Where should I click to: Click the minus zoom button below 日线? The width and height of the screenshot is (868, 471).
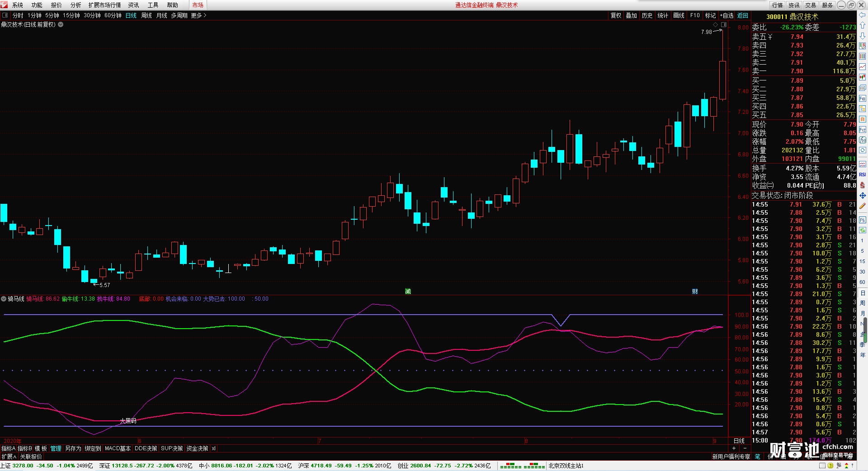click(x=745, y=448)
